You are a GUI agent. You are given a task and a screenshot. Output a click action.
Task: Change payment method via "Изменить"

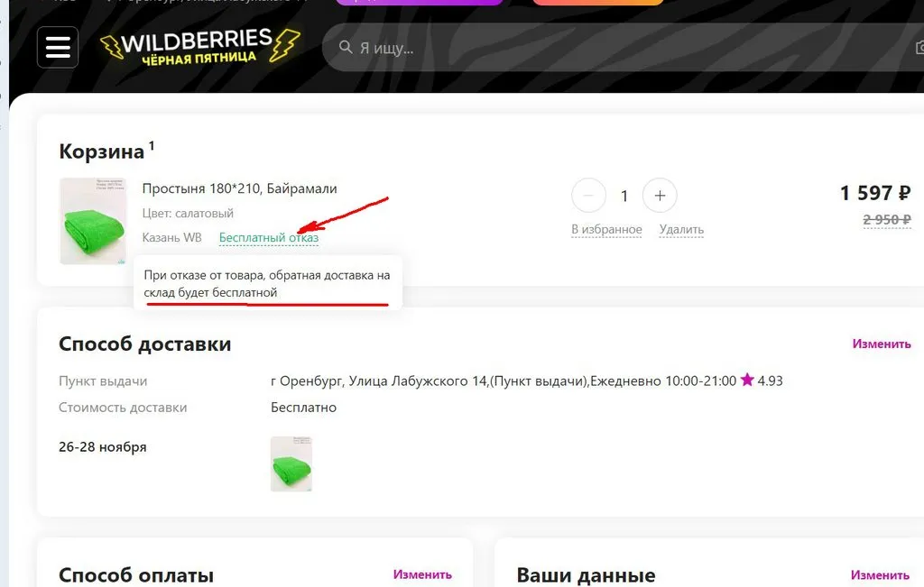[422, 574]
